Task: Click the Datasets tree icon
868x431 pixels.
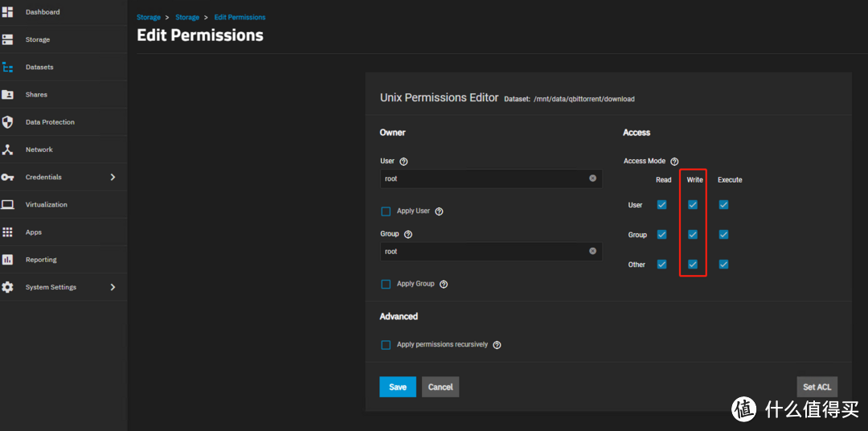Action: click(x=8, y=68)
